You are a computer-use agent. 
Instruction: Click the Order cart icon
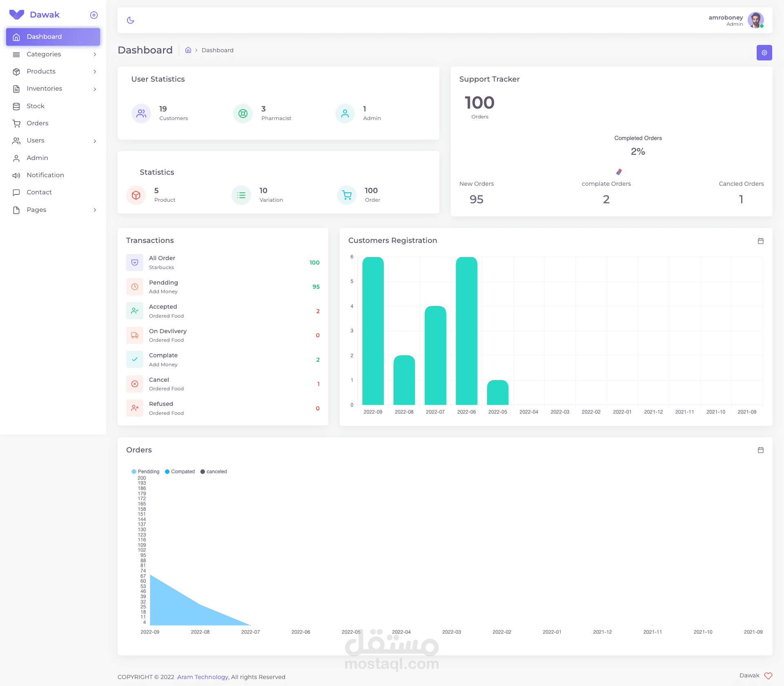coord(347,195)
